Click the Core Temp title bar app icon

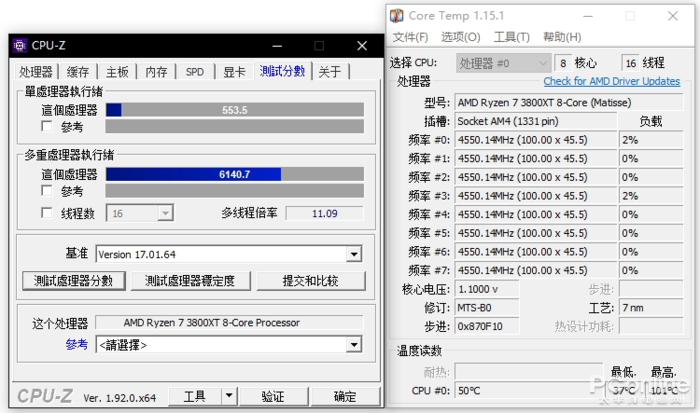pyautogui.click(x=396, y=16)
